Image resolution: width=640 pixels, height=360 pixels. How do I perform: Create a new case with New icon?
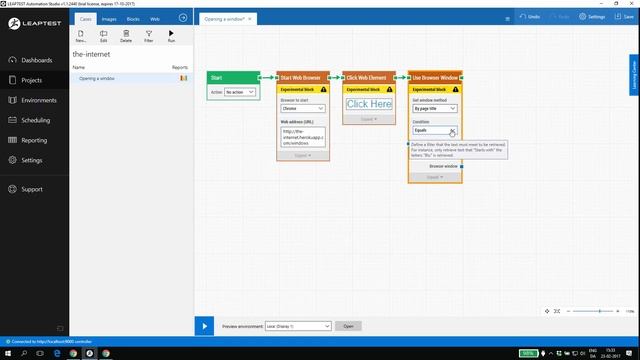coord(81,36)
